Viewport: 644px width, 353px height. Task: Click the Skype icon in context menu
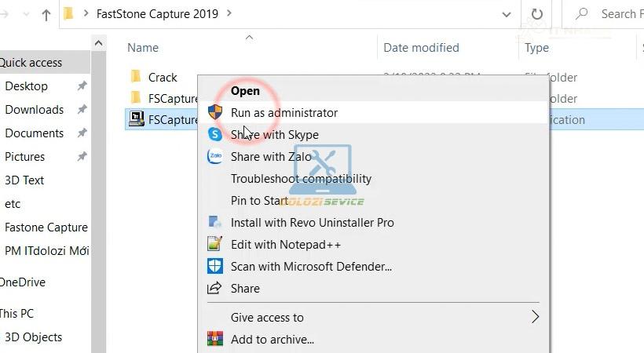coord(214,134)
